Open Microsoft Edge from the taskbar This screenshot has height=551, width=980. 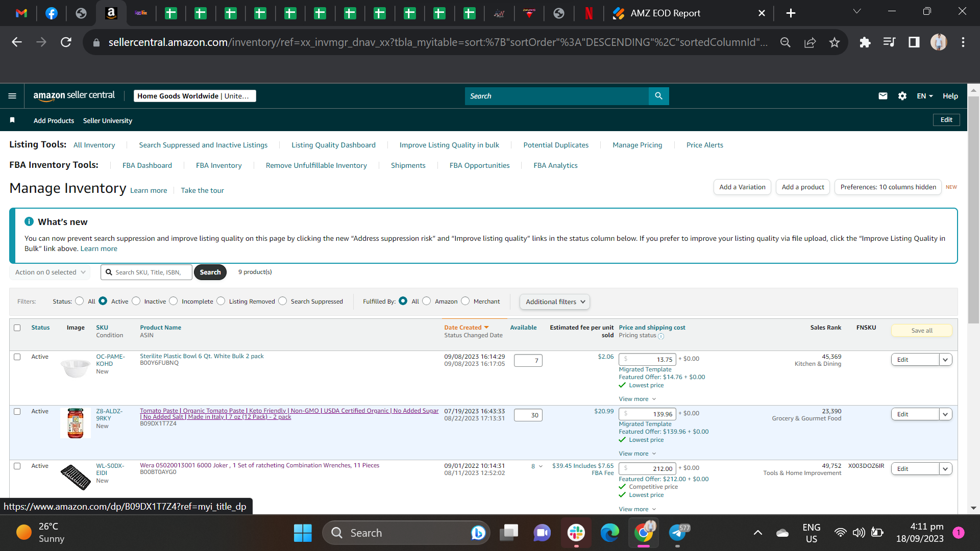click(610, 533)
